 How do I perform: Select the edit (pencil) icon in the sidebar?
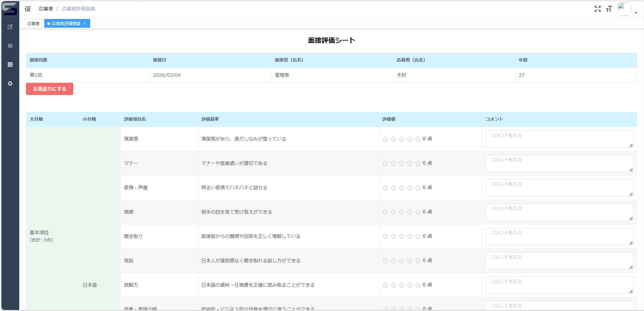click(x=10, y=27)
